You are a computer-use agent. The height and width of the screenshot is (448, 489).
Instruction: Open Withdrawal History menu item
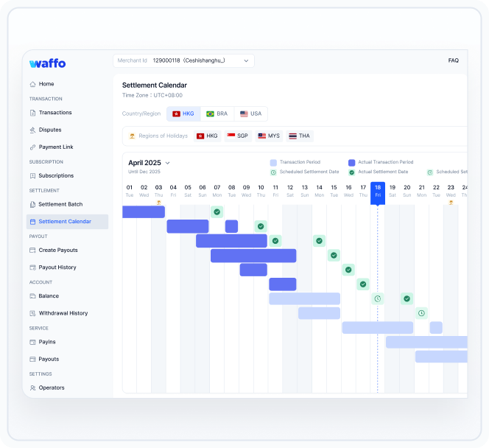(63, 313)
